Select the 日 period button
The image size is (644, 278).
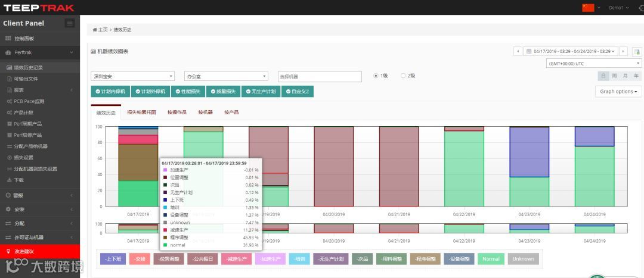(603, 76)
